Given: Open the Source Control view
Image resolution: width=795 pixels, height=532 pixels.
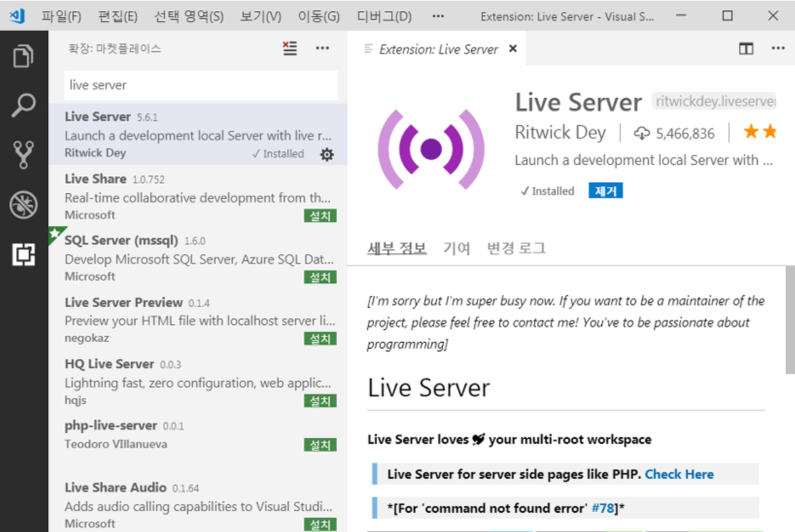Looking at the screenshot, I should (x=23, y=155).
